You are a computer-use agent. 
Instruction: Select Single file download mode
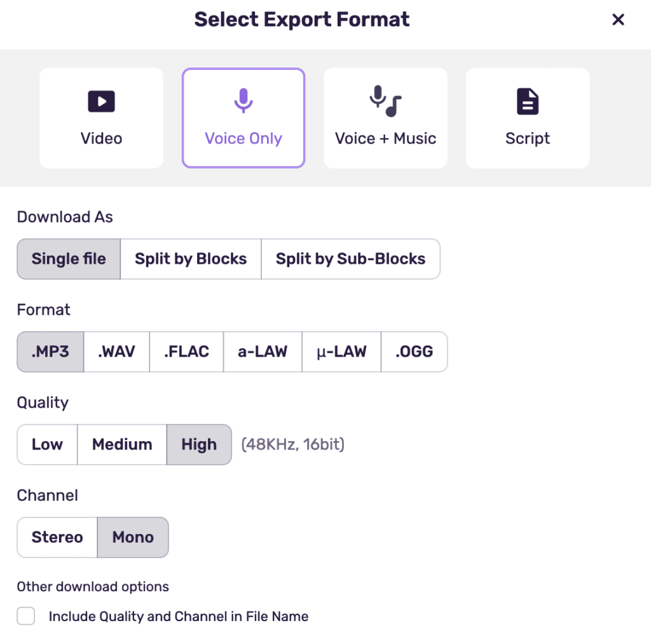coord(68,259)
